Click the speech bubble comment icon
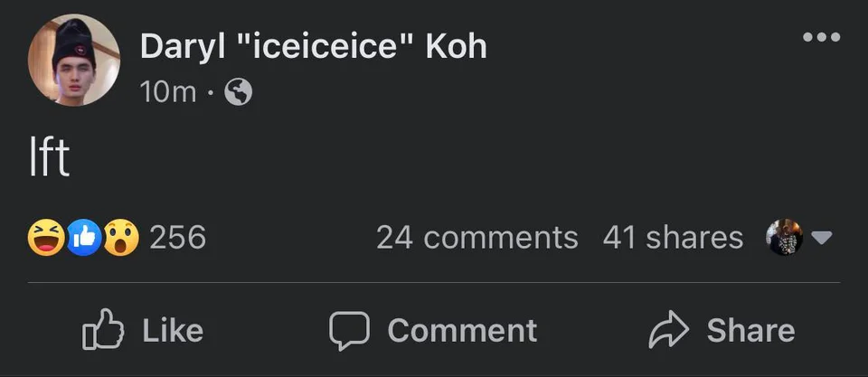This screenshot has height=377, width=868. click(348, 331)
